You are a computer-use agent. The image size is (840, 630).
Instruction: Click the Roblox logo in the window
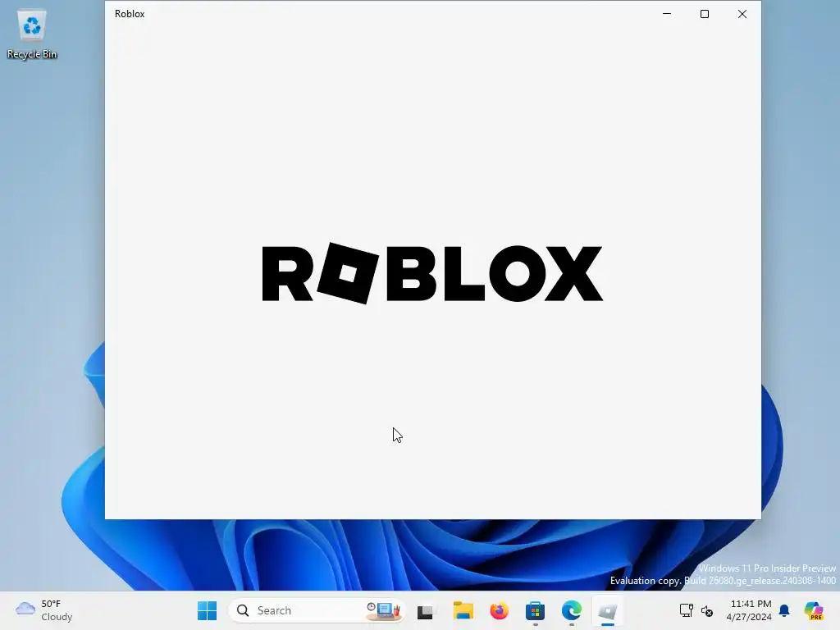point(432,273)
